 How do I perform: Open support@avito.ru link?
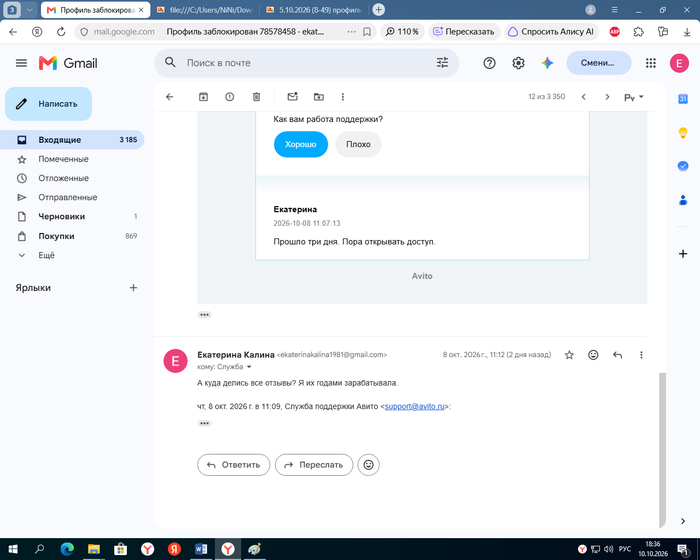tap(414, 406)
